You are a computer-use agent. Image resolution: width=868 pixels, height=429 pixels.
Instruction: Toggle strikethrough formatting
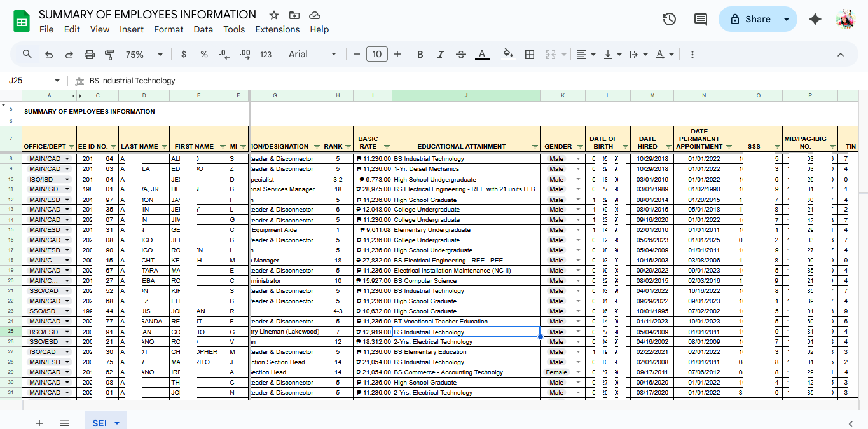coord(461,55)
